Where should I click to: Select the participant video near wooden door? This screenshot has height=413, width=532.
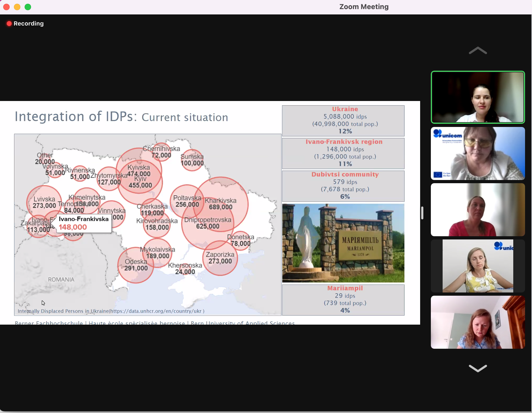click(478, 322)
